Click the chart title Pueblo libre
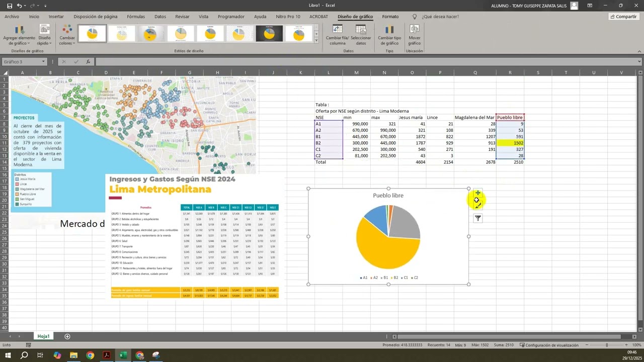 388,196
